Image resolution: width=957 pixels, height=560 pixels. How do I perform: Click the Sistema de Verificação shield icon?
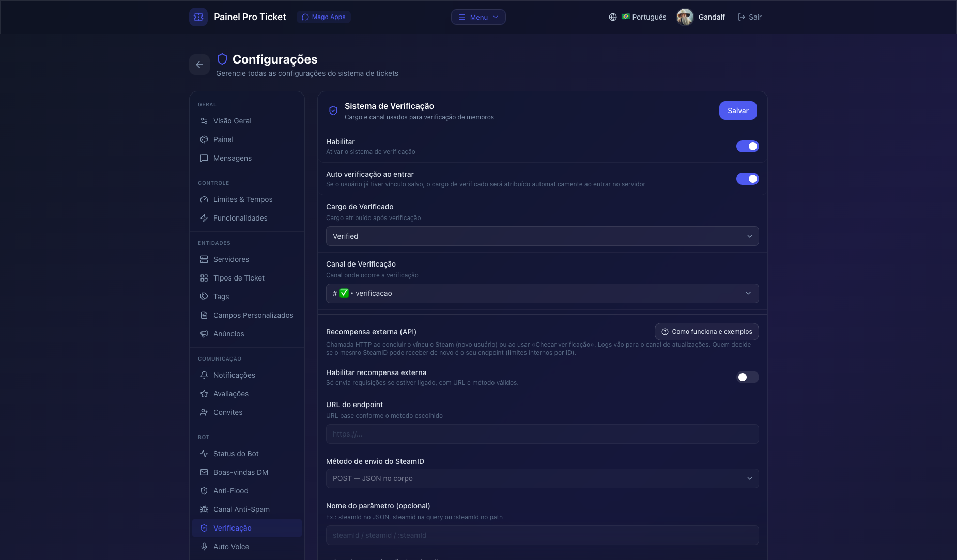tap(333, 111)
